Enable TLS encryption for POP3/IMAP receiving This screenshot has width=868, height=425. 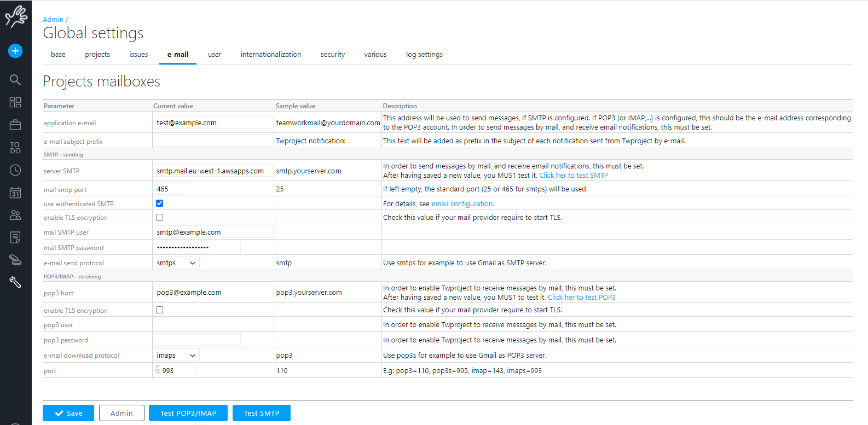(160, 310)
